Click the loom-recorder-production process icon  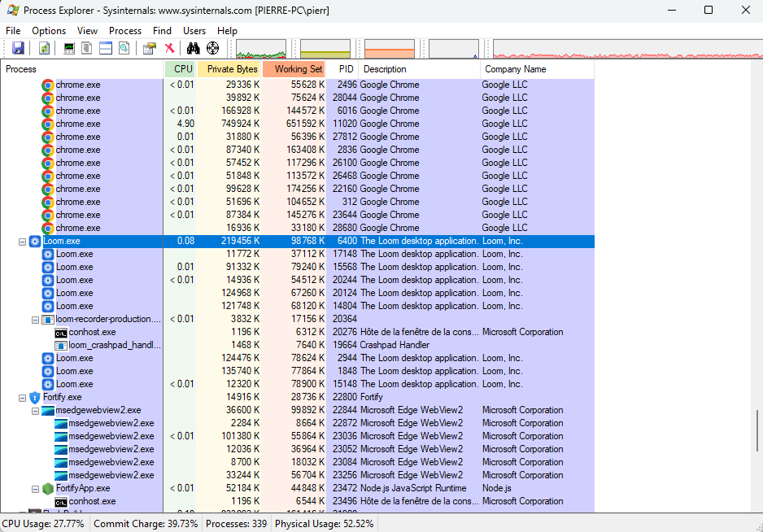point(48,320)
